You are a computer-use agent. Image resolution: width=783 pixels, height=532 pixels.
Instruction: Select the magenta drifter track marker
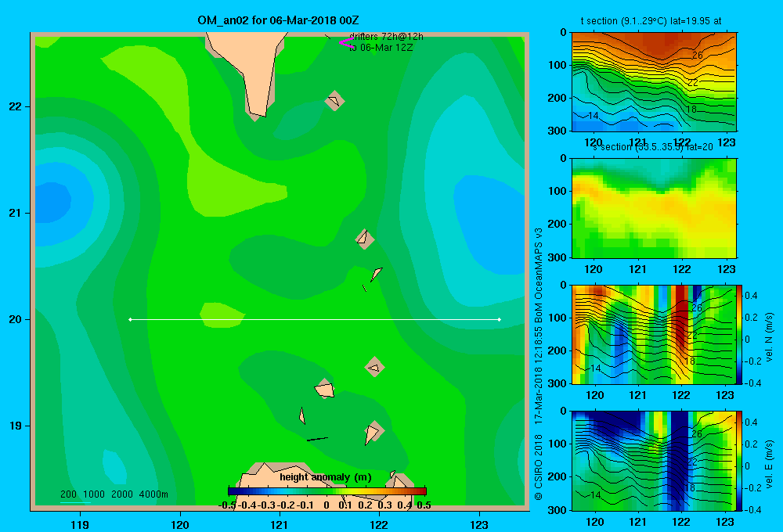coord(346,42)
